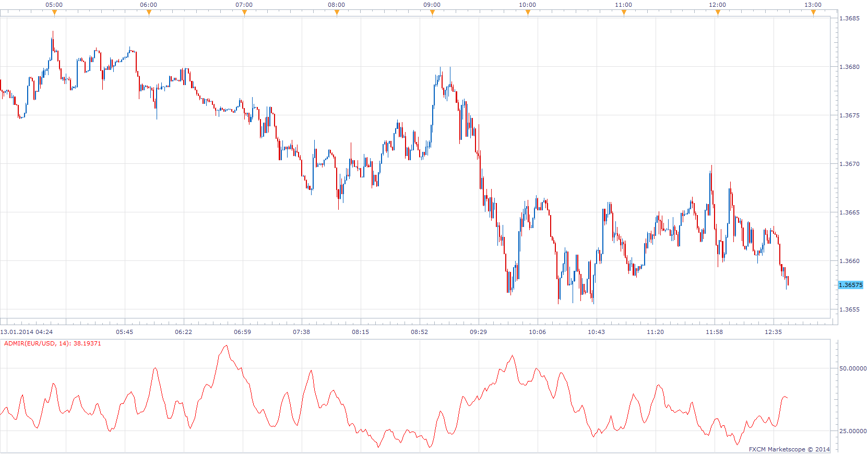This screenshot has width=868, height=454.
Task: Click the orange marker under 06:00
Action: 149,13
